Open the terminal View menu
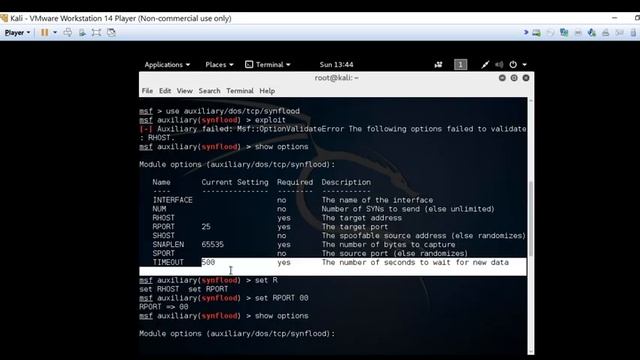640x360 pixels. click(x=184, y=91)
